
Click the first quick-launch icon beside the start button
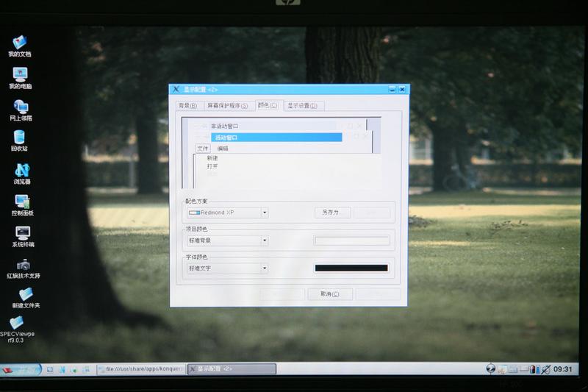pos(50,370)
